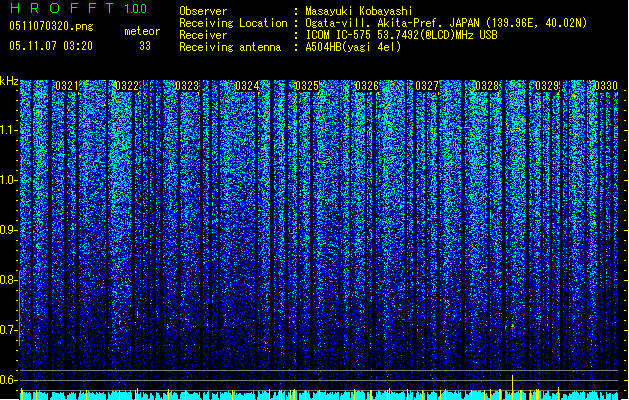Click the 1.0 frequency axis label
Viewport: 629px width, 400px height.
9,180
